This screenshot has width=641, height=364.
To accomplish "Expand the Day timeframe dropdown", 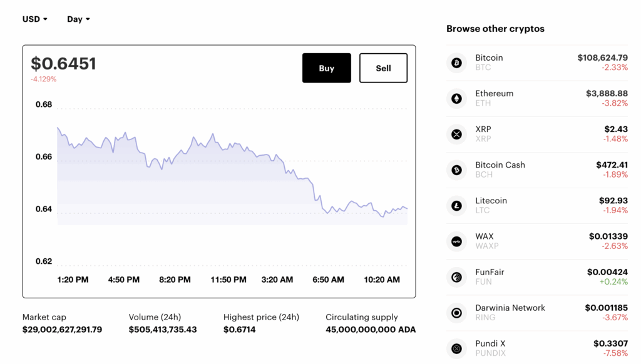I will 78,19.
